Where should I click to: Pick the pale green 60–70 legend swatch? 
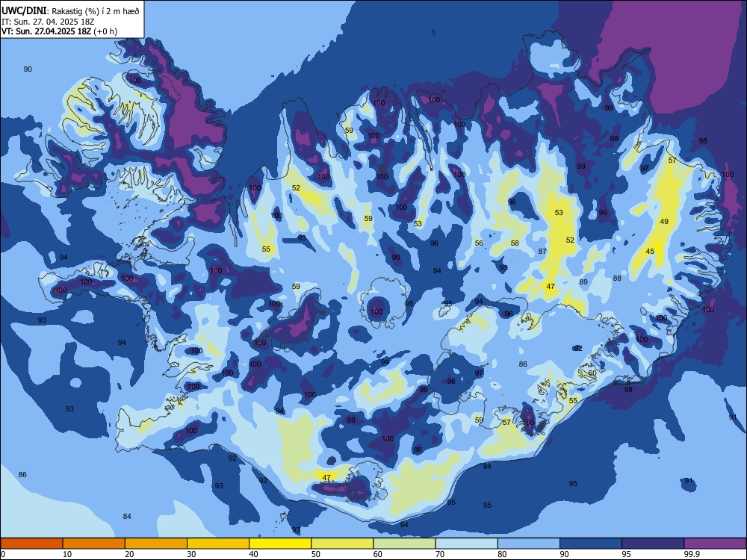pos(404,544)
